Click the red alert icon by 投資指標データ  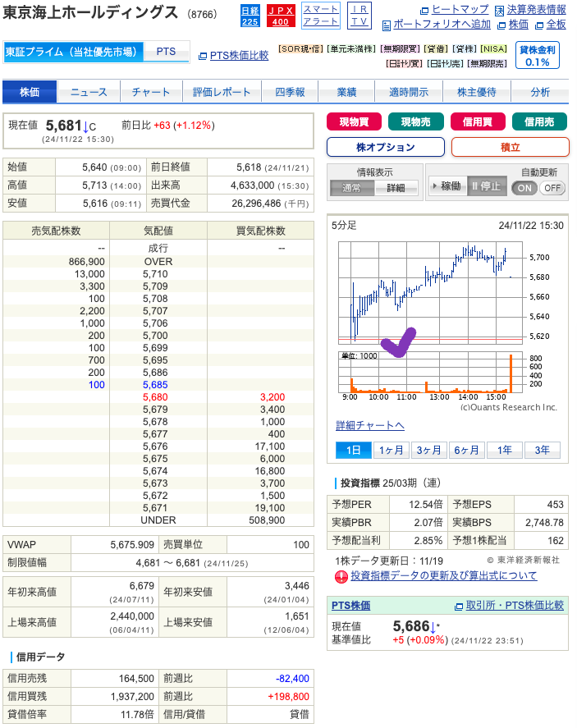(341, 577)
